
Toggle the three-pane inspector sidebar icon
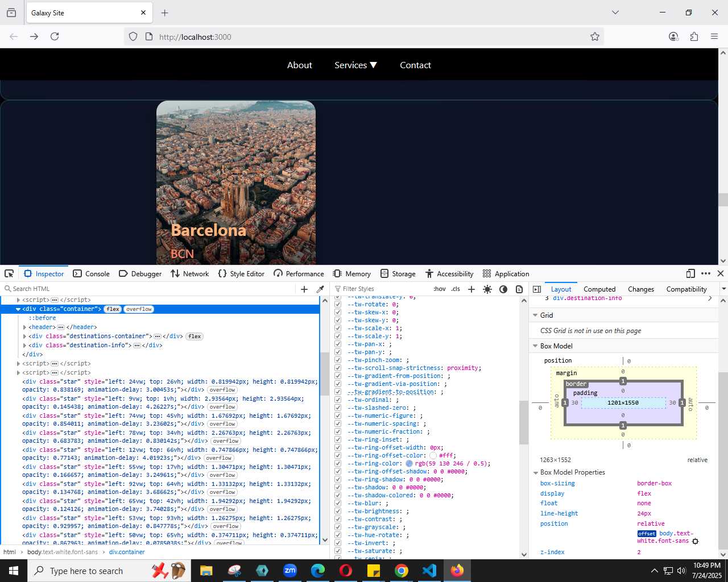tap(537, 289)
